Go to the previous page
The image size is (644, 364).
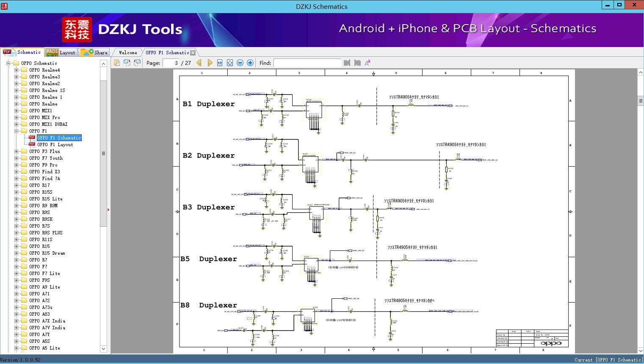tap(199, 63)
